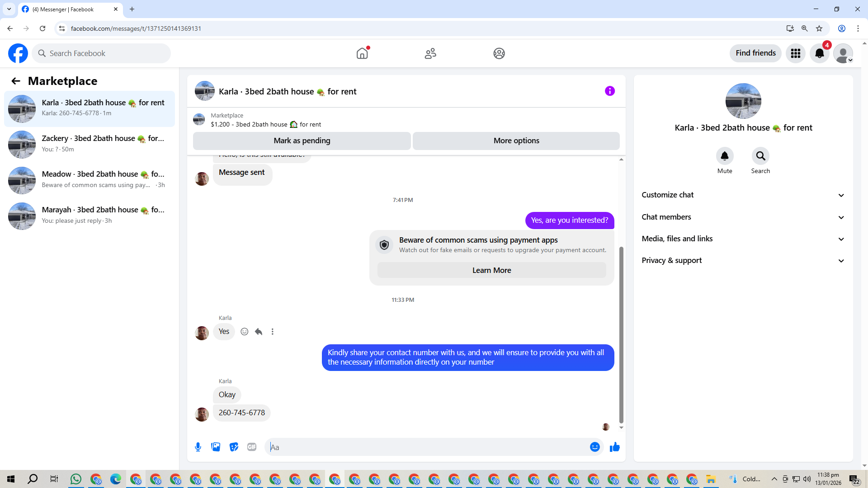This screenshot has width=868, height=488.
Task: Open the GIF picker icon
Action: [252, 447]
